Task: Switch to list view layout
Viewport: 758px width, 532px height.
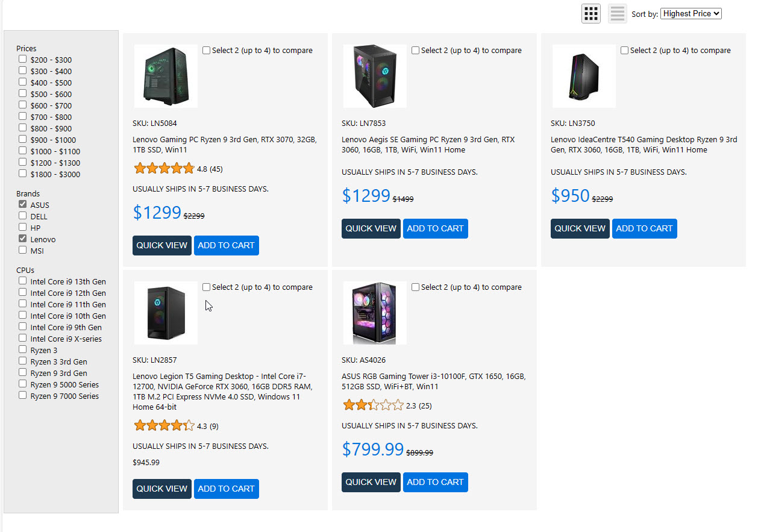Action: tap(618, 13)
